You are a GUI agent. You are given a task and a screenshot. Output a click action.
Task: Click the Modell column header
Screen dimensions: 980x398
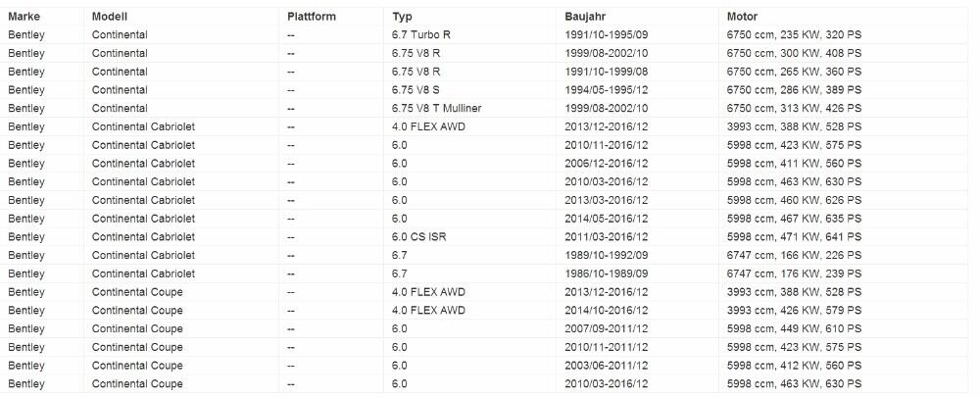click(x=110, y=17)
